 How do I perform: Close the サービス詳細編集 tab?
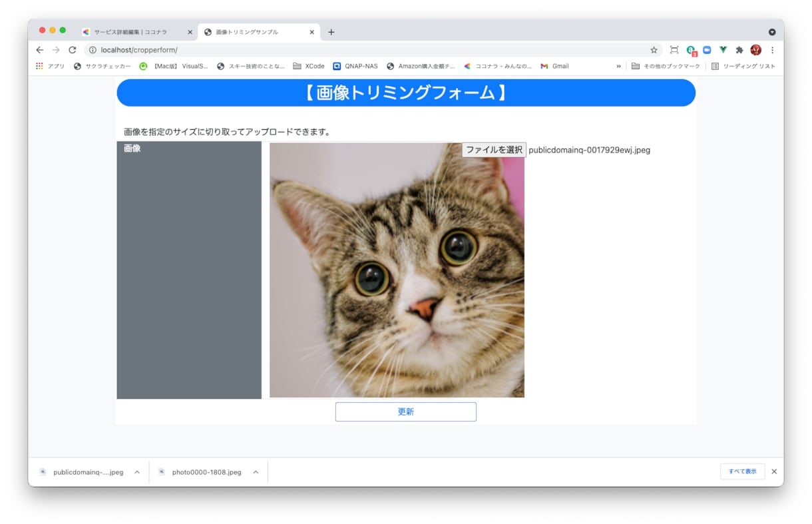pyautogui.click(x=190, y=32)
